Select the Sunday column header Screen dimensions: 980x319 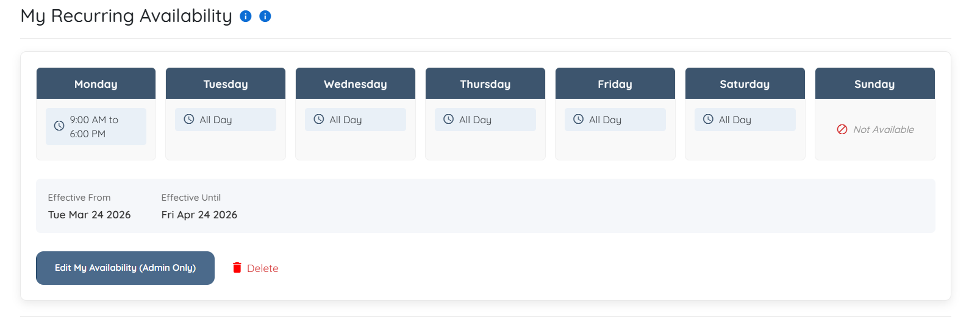point(874,84)
